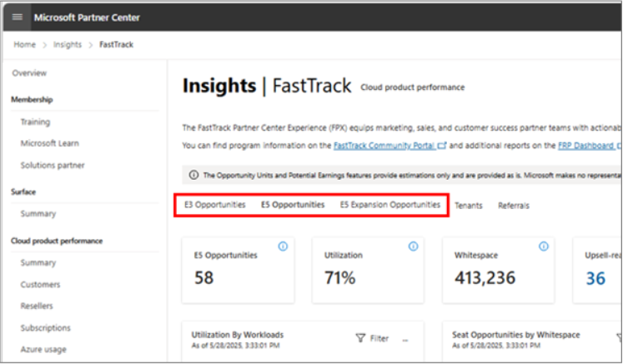623x364 pixels.
Task: Open E5 Expansion Opportunities tab
Action: tap(389, 205)
